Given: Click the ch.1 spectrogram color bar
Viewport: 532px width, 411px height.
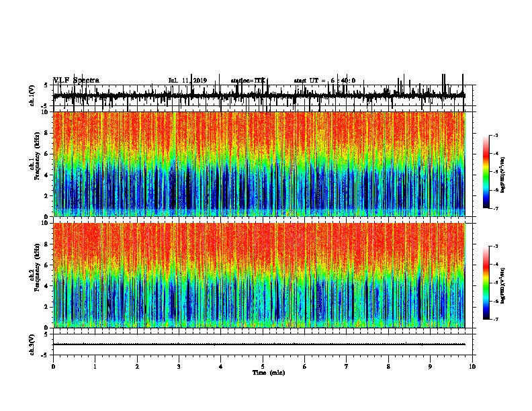Looking at the screenshot, I should pos(486,171).
